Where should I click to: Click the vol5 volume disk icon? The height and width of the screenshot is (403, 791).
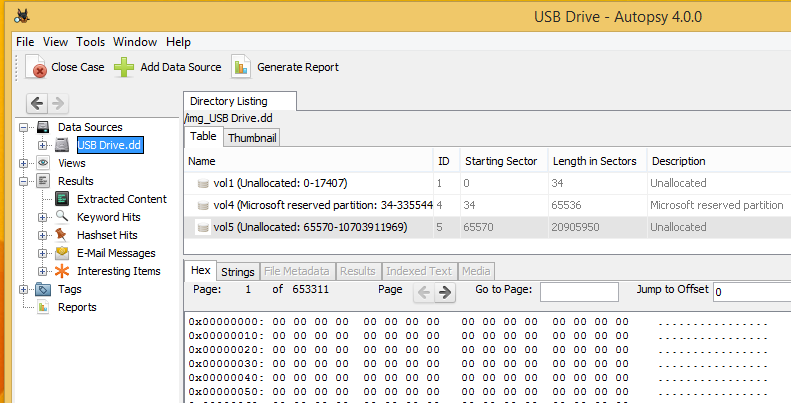pyautogui.click(x=203, y=227)
